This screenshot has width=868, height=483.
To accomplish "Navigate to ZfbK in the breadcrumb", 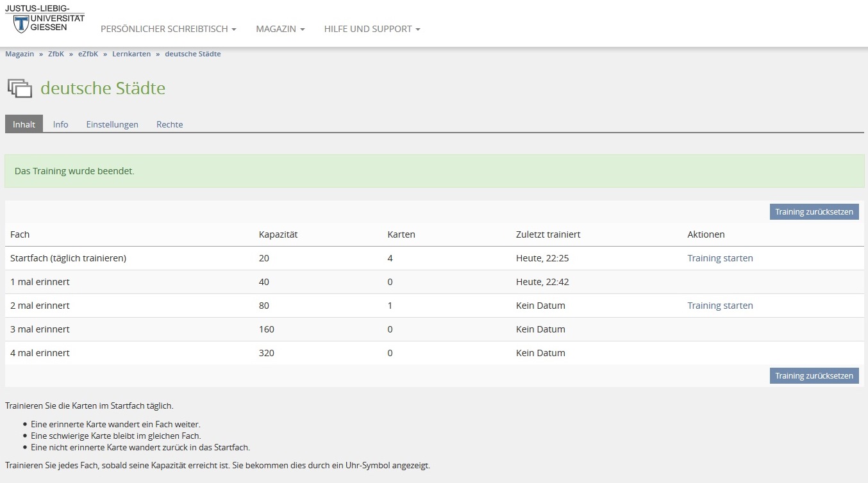I will (56, 54).
